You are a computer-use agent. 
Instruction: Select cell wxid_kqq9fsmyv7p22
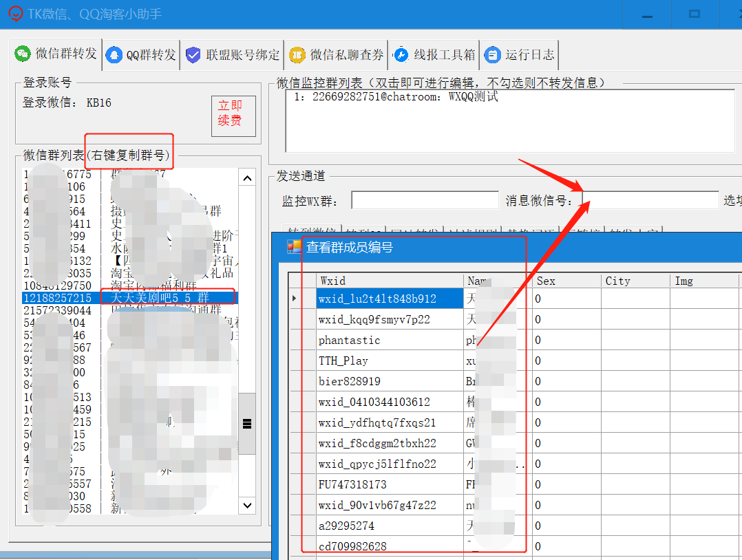(390, 320)
